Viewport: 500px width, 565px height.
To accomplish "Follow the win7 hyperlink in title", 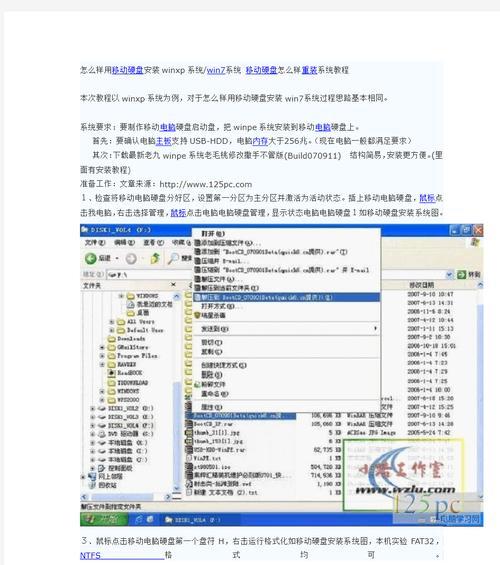I will [x=215, y=70].
